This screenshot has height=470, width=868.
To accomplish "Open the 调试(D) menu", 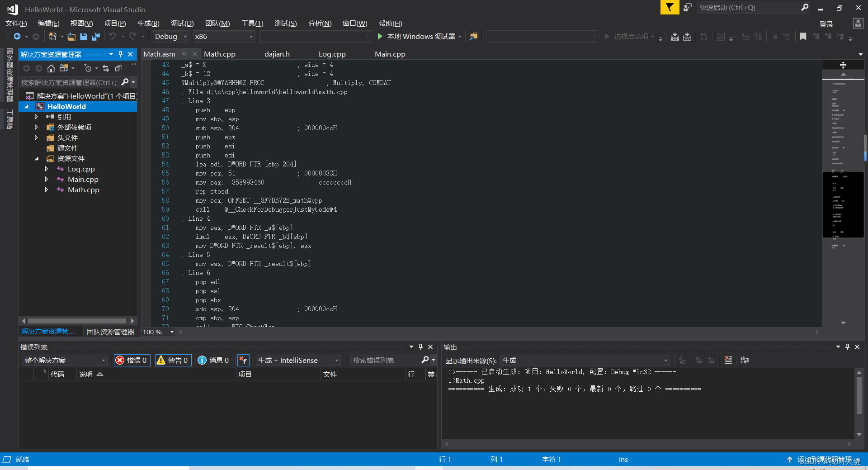I will click(182, 24).
